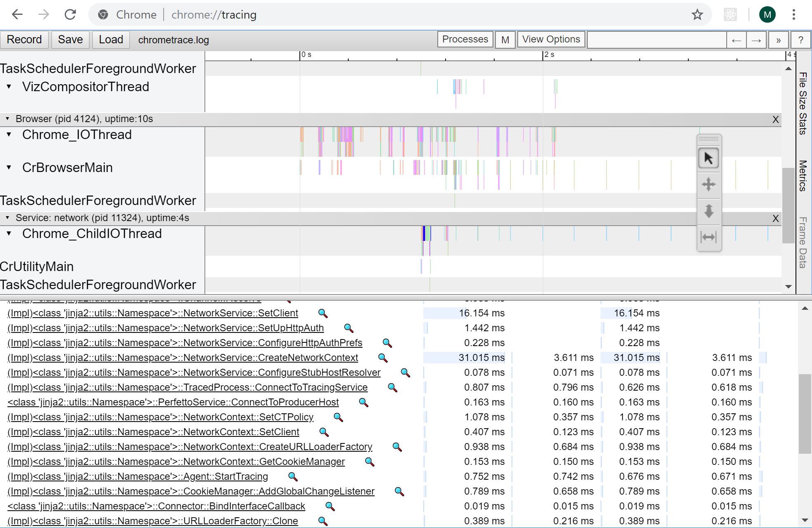Close the Browser pid 4124 process section
The width and height of the screenshot is (812, 528).
point(775,120)
